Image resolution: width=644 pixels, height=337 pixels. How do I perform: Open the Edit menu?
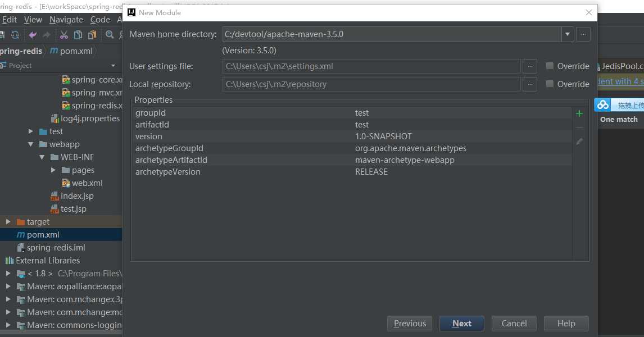pos(9,20)
